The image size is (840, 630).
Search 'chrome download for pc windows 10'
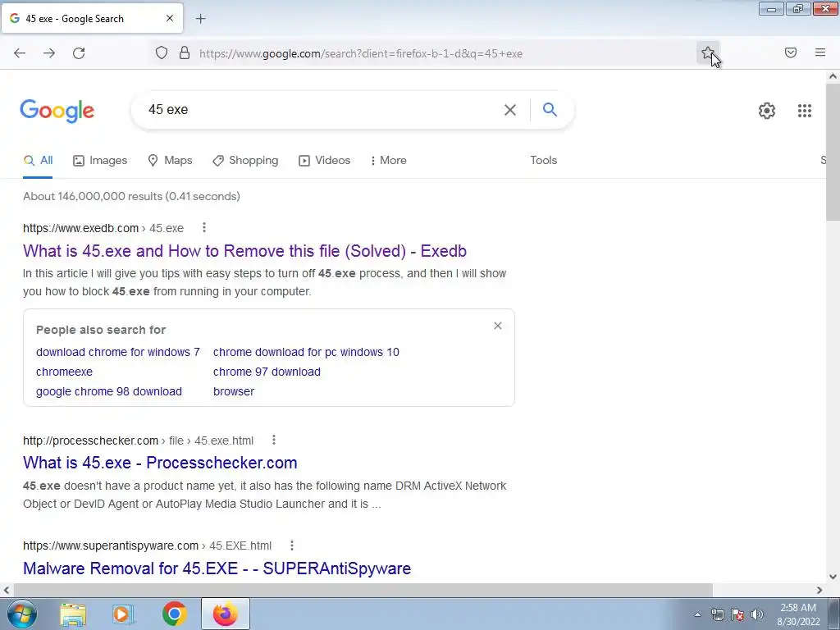(x=306, y=352)
